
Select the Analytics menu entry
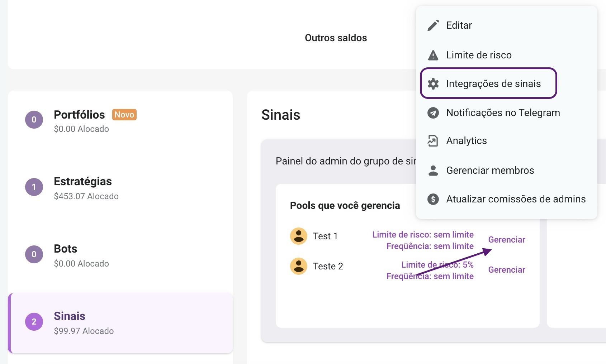coord(506,141)
